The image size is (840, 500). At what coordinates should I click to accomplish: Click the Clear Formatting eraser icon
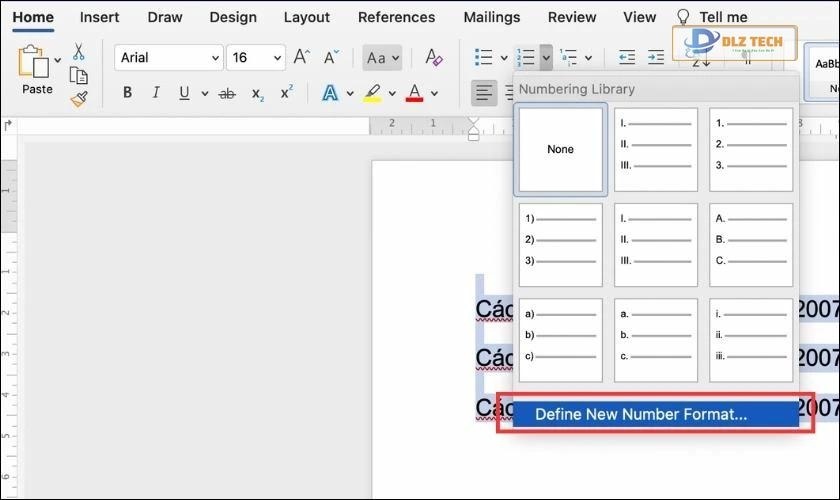[x=433, y=58]
